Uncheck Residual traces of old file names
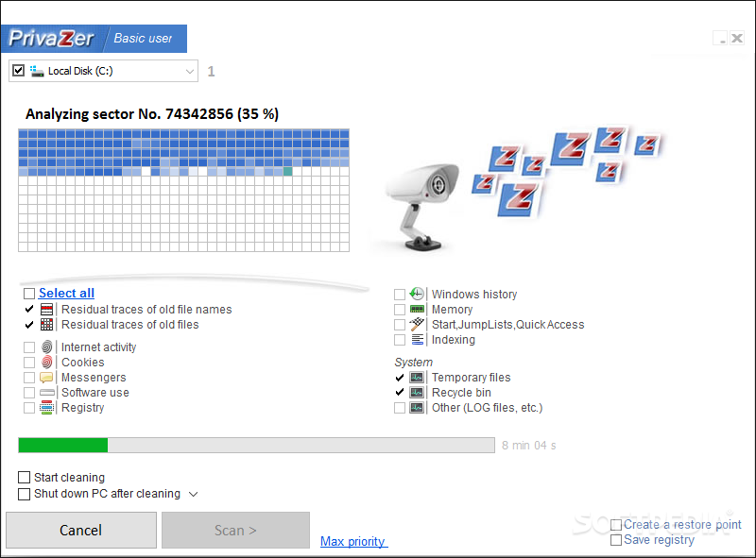 pos(29,309)
